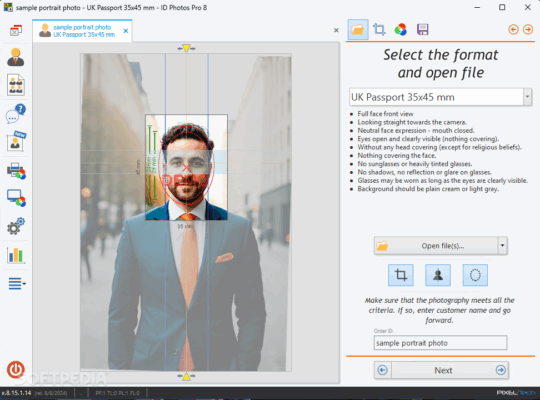Click the cropped passport photo frame
Screen dimensions: 540x400
(x=186, y=167)
